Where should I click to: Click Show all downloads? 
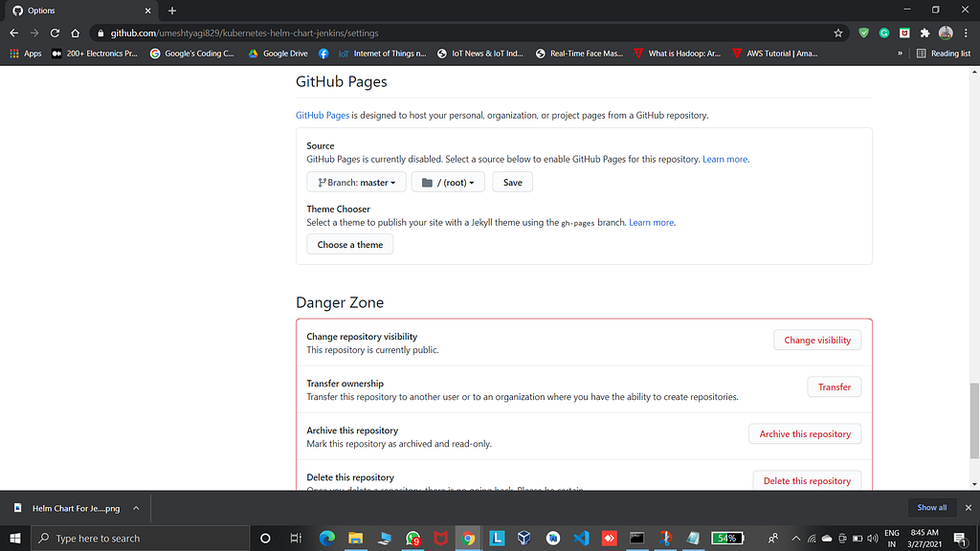[931, 507]
